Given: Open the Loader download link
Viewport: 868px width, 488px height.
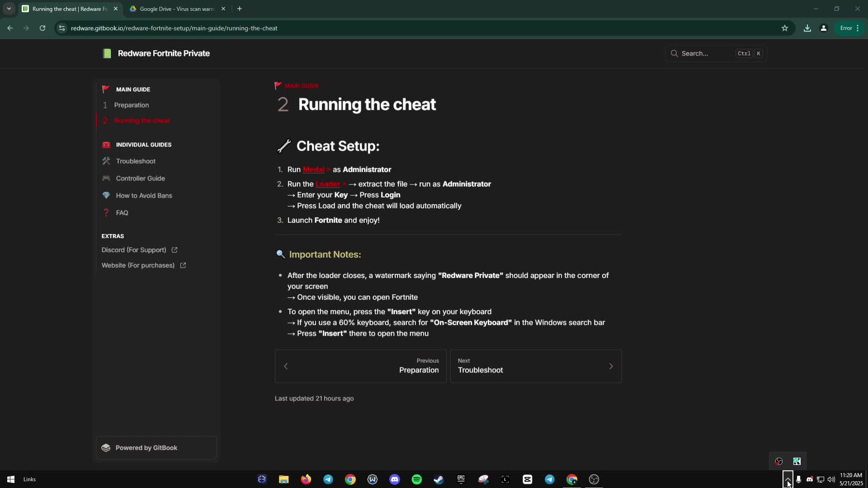Looking at the screenshot, I should 329,184.
